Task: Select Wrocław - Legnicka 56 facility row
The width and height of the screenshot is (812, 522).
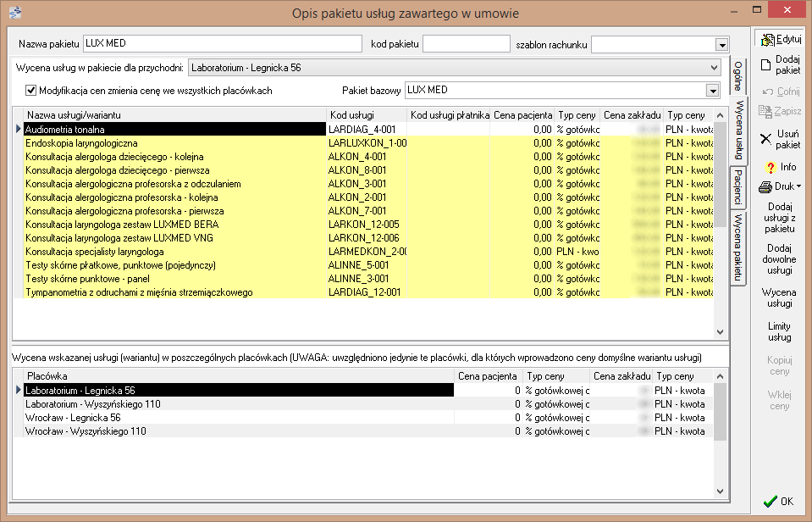Action: click(362, 417)
